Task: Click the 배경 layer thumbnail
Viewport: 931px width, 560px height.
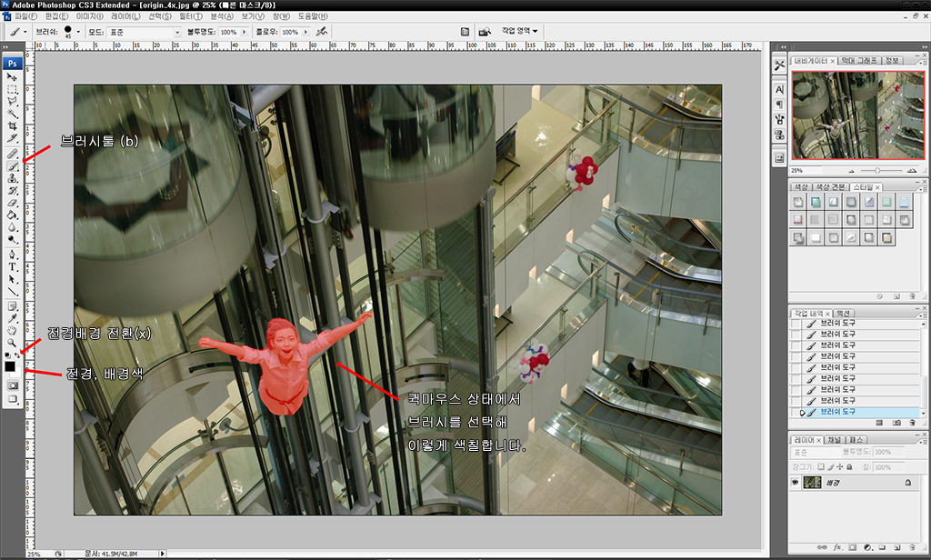Action: [x=812, y=483]
